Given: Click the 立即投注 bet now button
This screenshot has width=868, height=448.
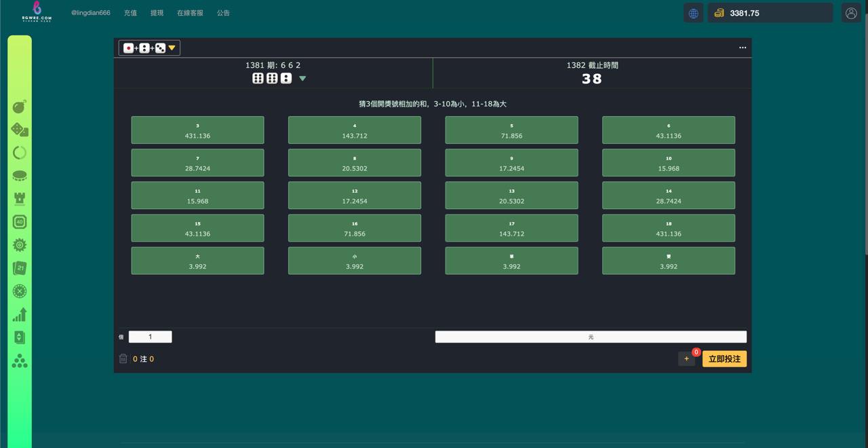Looking at the screenshot, I should point(724,359).
